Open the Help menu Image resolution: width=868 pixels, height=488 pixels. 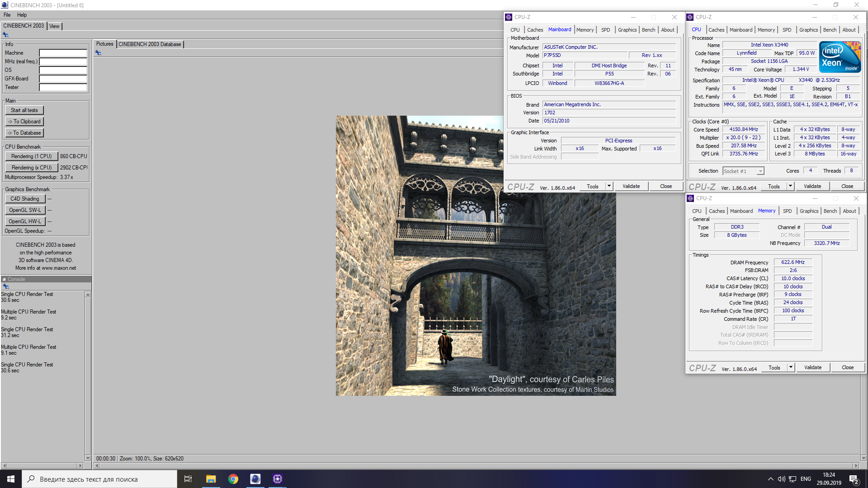coord(22,15)
